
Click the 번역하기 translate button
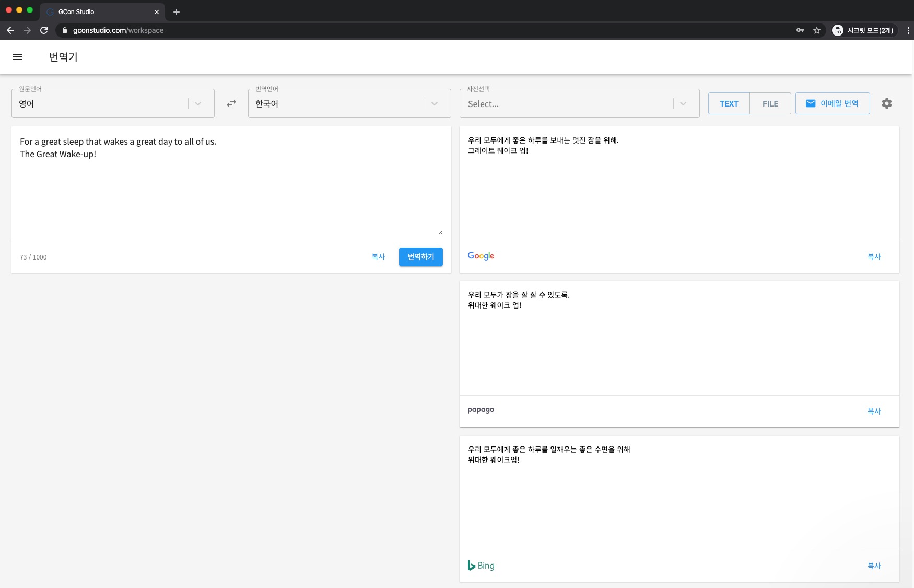click(x=421, y=257)
